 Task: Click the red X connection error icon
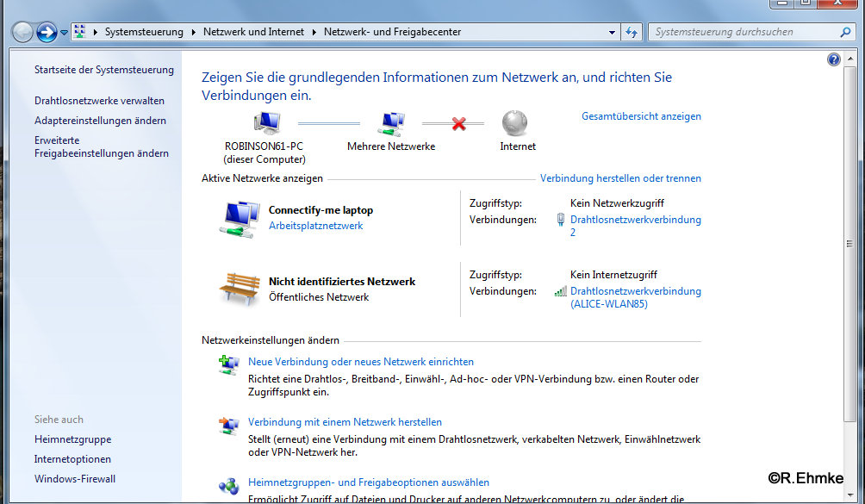[x=458, y=124]
